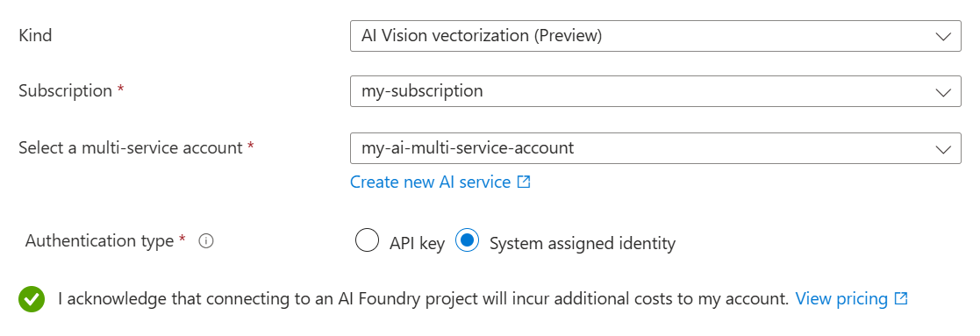Click the Authentication type info icon
This screenshot has height=336, width=980.
(x=206, y=242)
